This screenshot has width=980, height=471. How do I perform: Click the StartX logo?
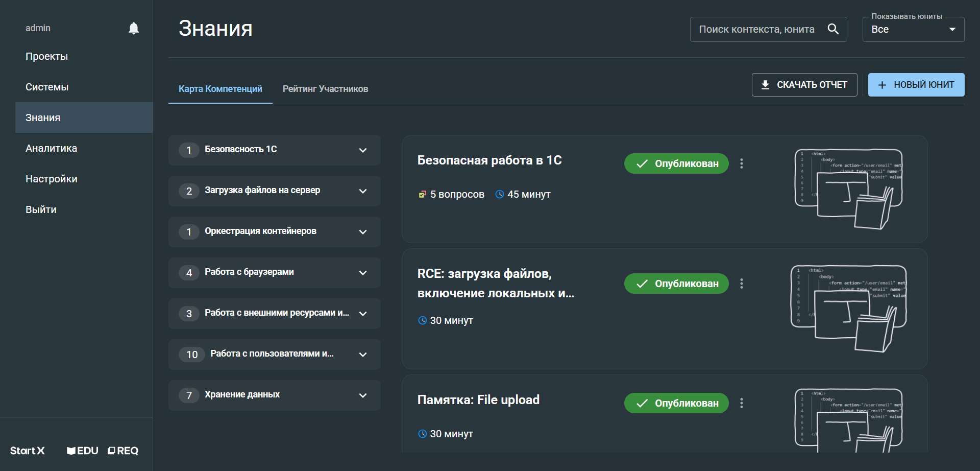coord(28,451)
